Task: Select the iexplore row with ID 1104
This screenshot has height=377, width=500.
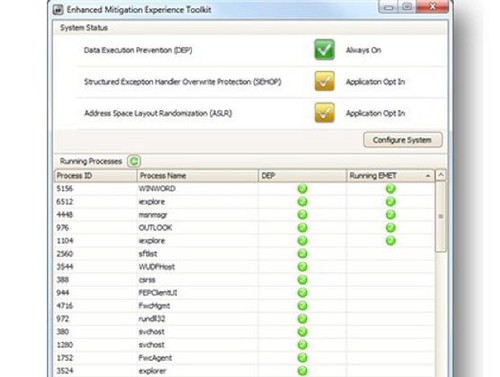Action: point(245,241)
